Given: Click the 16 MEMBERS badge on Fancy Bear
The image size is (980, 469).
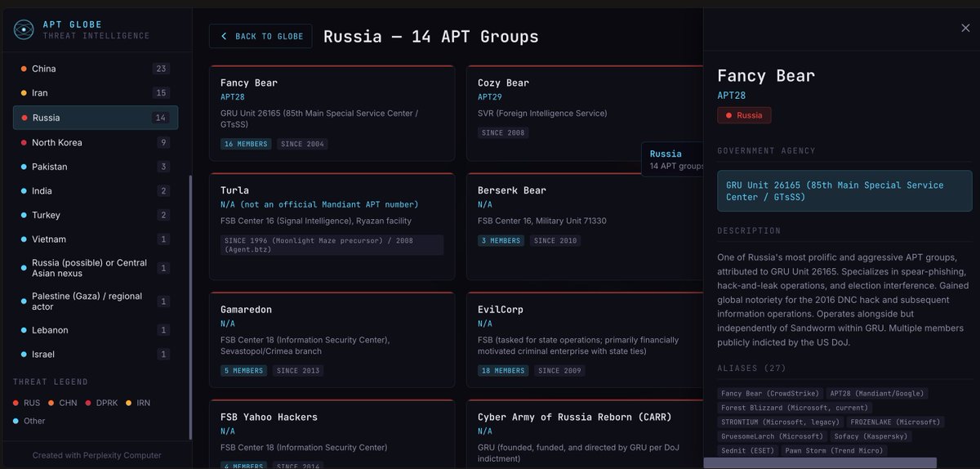Looking at the screenshot, I should click(x=246, y=144).
